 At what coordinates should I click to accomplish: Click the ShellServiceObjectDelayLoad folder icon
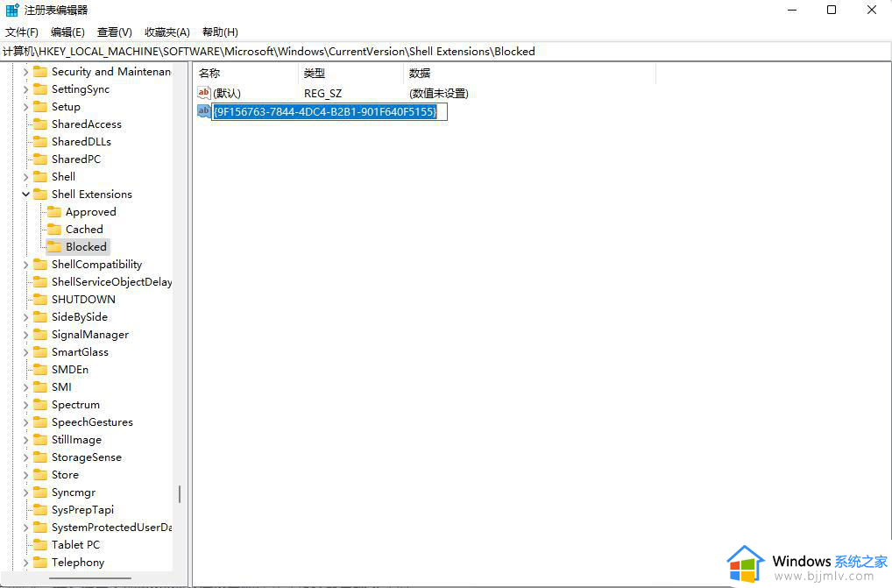[40, 282]
